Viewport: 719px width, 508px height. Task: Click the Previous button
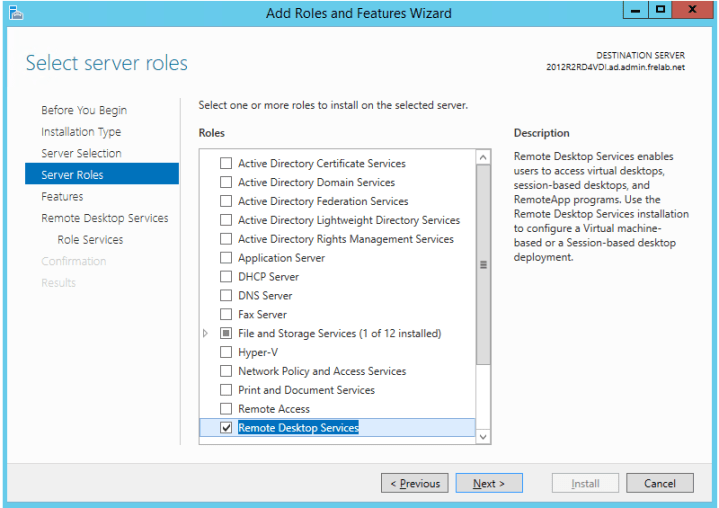[414, 484]
